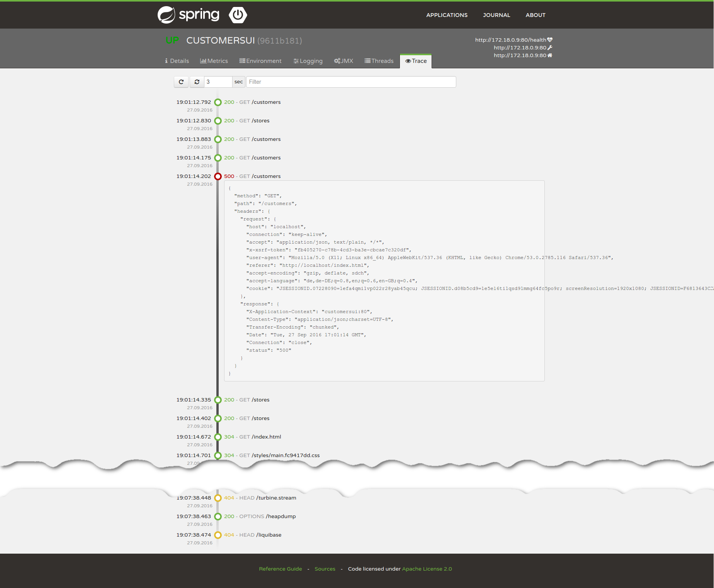Collapse the 500 GET /customers trace entry
This screenshot has width=714, height=588.
pyautogui.click(x=252, y=176)
